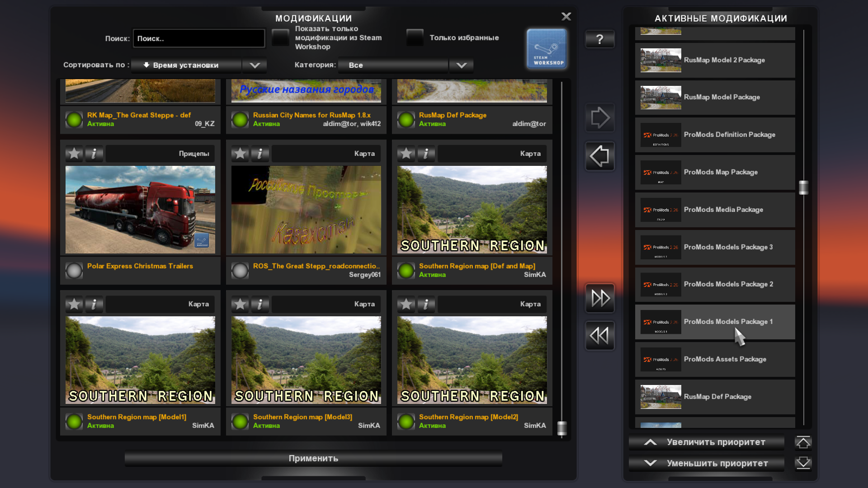Toggle Russian City Names for RusMap status
This screenshot has width=868, height=488.
click(240, 120)
